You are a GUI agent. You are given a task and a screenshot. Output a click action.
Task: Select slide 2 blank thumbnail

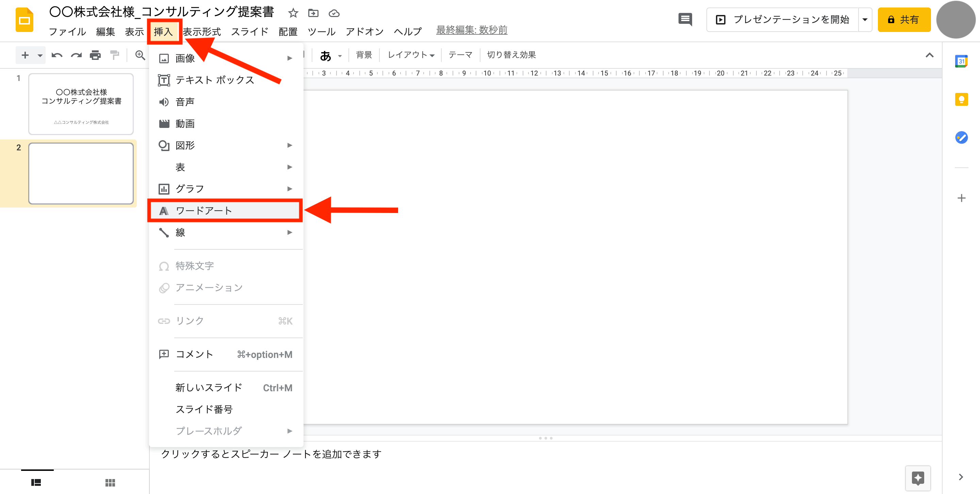(81, 174)
